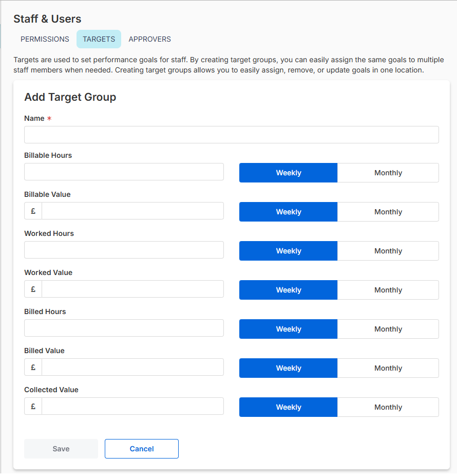Open the Approvers tab
This screenshot has width=457, height=476.
[149, 39]
